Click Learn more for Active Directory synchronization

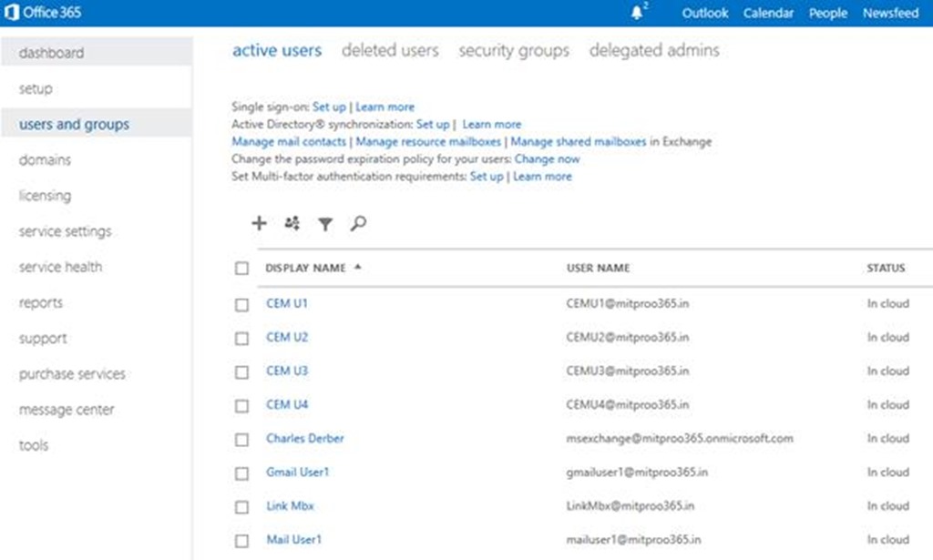click(x=491, y=124)
